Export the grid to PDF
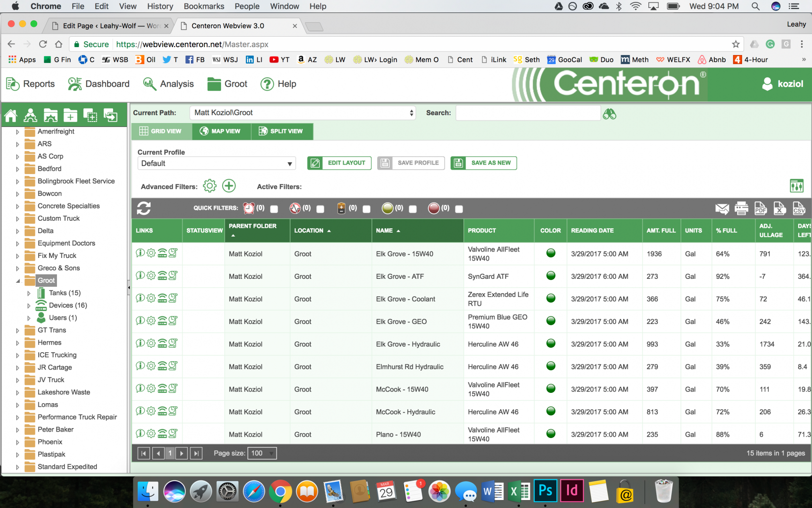Viewport: 812px width, 508px height. pyautogui.click(x=760, y=208)
